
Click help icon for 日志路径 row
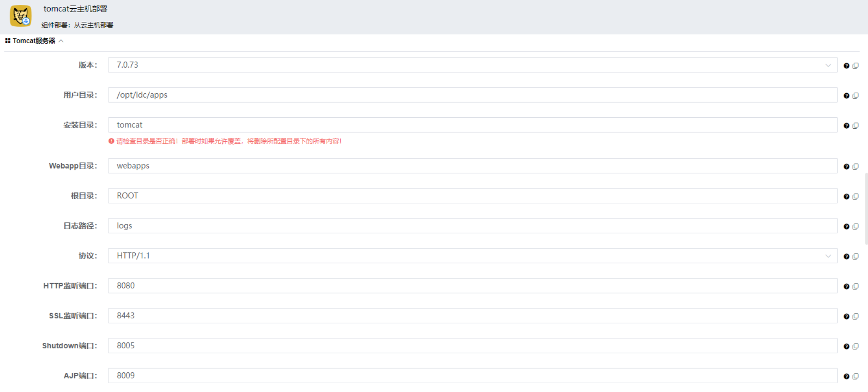click(846, 227)
